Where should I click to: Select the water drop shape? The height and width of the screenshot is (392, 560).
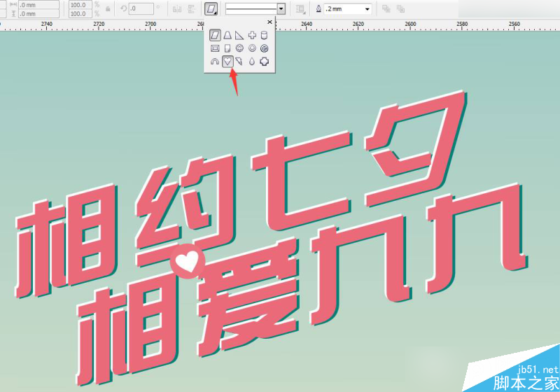point(252,62)
